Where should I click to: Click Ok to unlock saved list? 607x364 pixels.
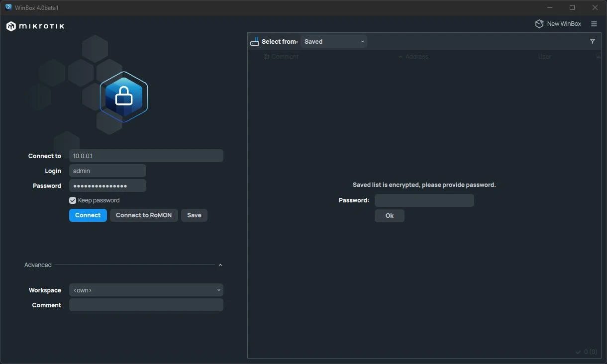click(x=389, y=216)
